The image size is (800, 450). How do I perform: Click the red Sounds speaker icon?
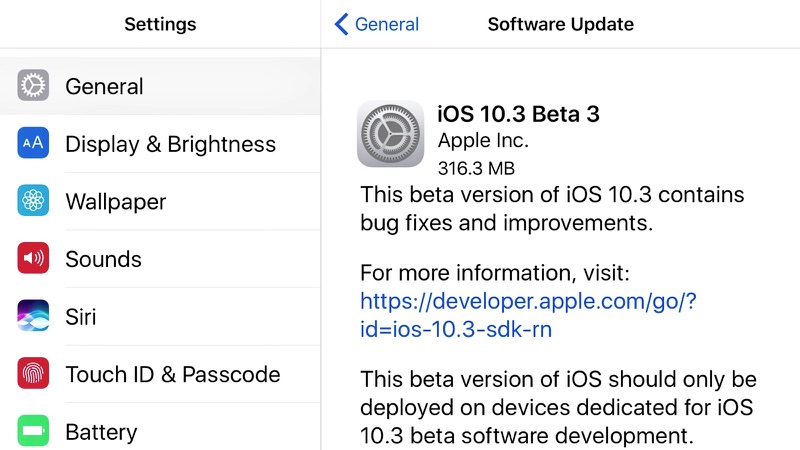click(x=33, y=259)
